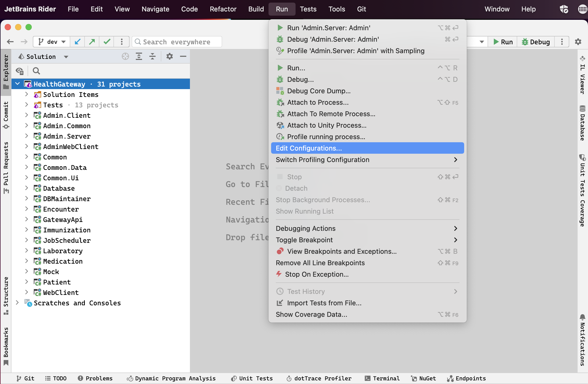This screenshot has width=588, height=384.
Task: Open the Tests menu in the menu bar
Action: coord(308,9)
